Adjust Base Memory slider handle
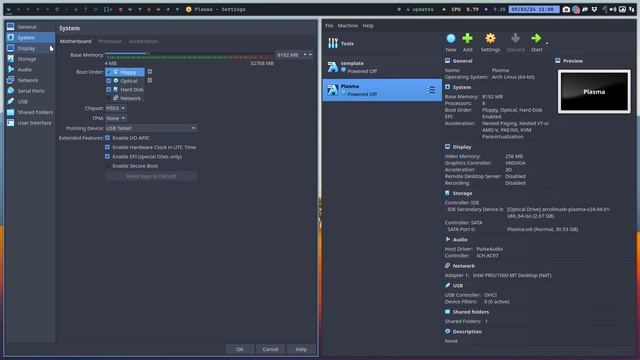The image size is (640, 360). pyautogui.click(x=148, y=53)
